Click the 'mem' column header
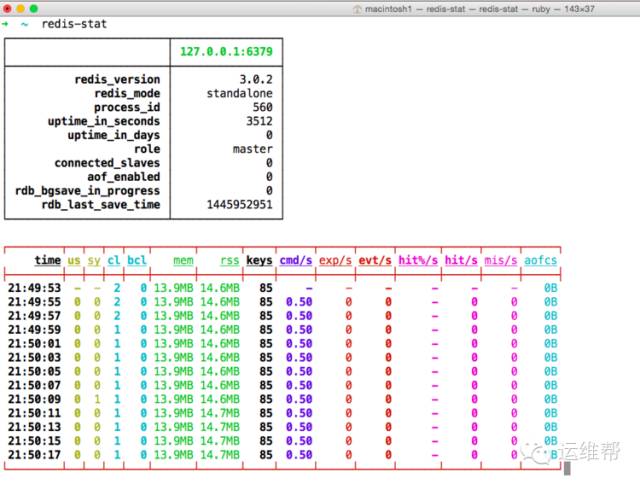This screenshot has width=640, height=484. point(183,260)
